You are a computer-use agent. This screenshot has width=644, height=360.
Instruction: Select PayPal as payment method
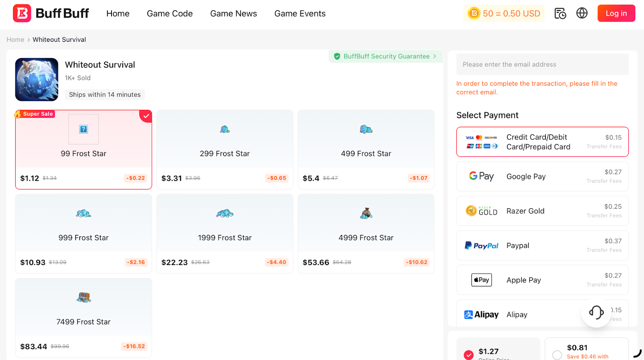coord(542,245)
